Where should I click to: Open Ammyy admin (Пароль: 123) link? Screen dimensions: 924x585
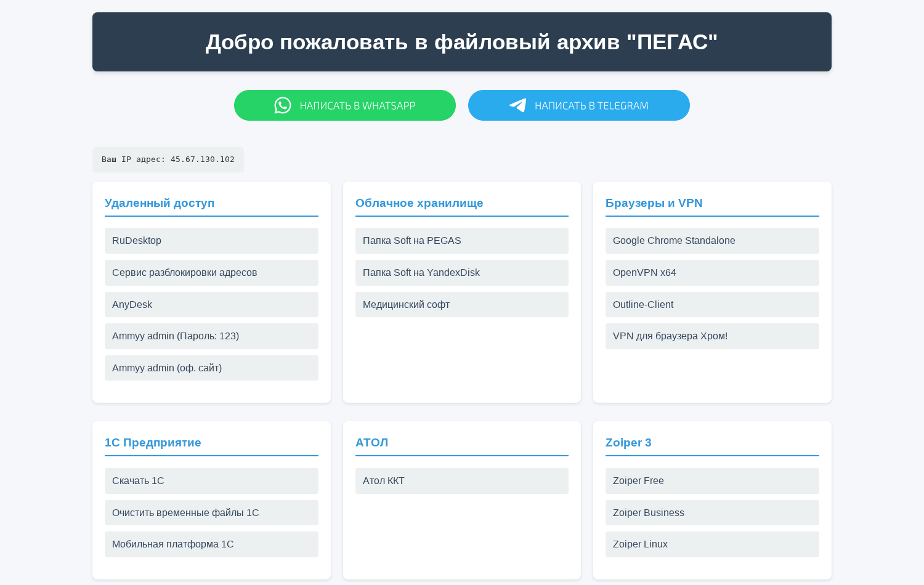pyautogui.click(x=211, y=336)
